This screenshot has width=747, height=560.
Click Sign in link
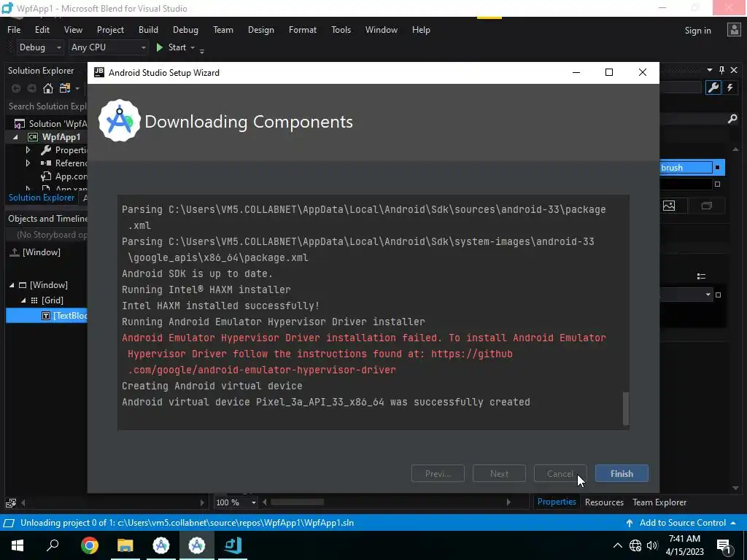pyautogui.click(x=697, y=31)
